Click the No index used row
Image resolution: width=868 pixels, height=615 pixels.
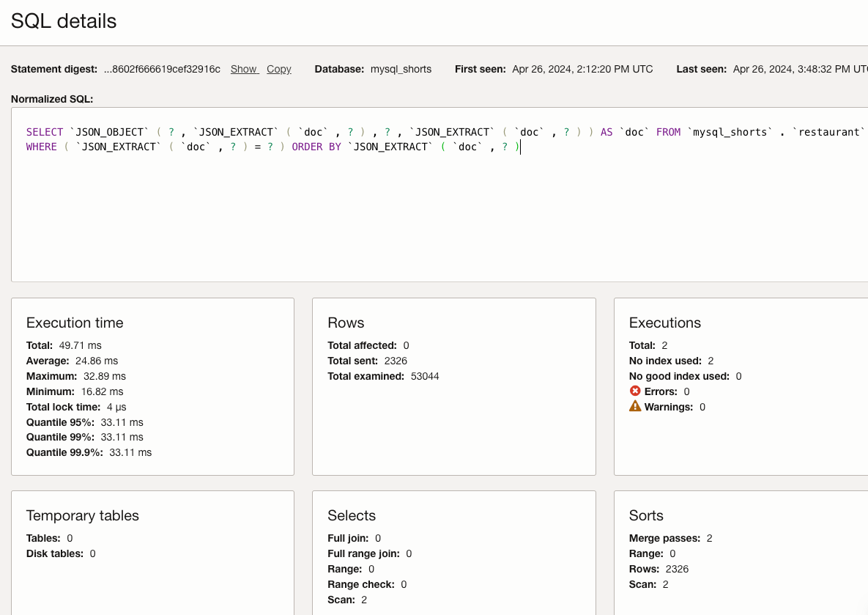672,361
